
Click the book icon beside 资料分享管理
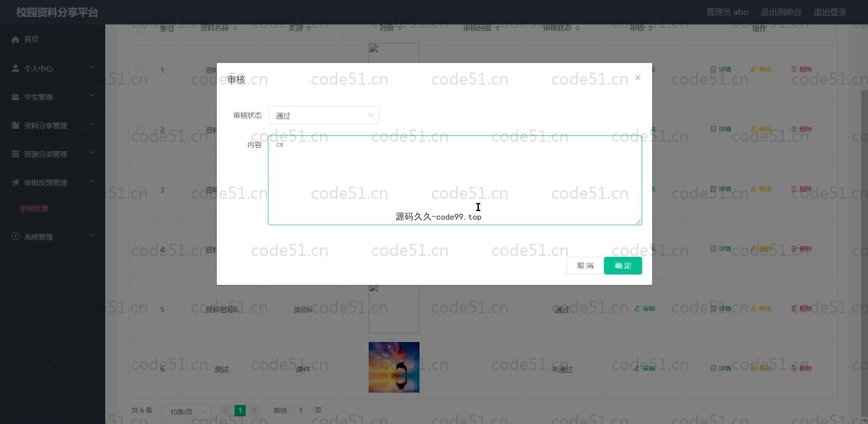[15, 125]
